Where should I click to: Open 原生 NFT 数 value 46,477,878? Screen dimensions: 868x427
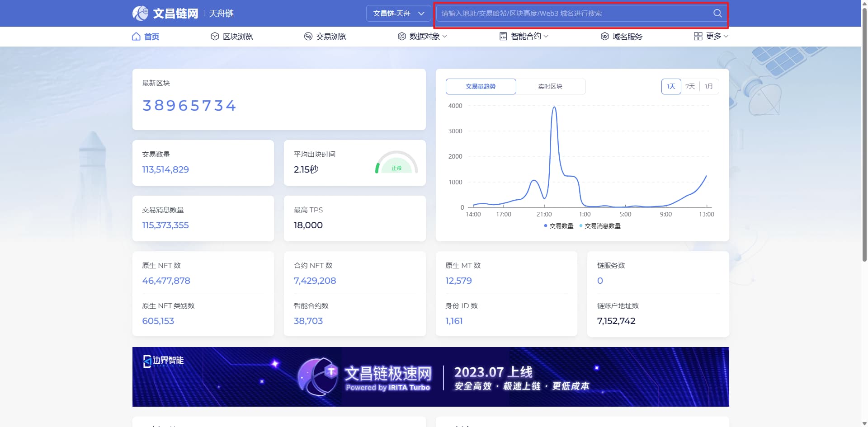click(x=166, y=281)
